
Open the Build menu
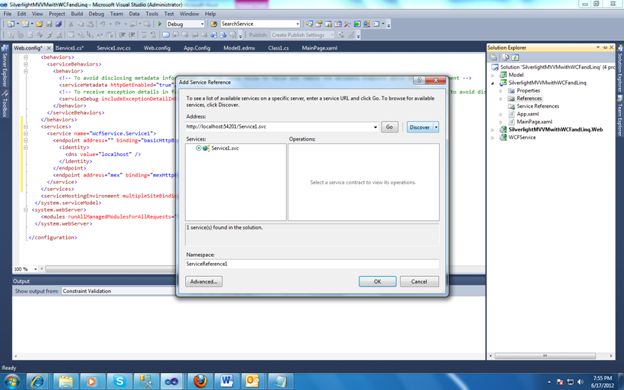pos(77,14)
